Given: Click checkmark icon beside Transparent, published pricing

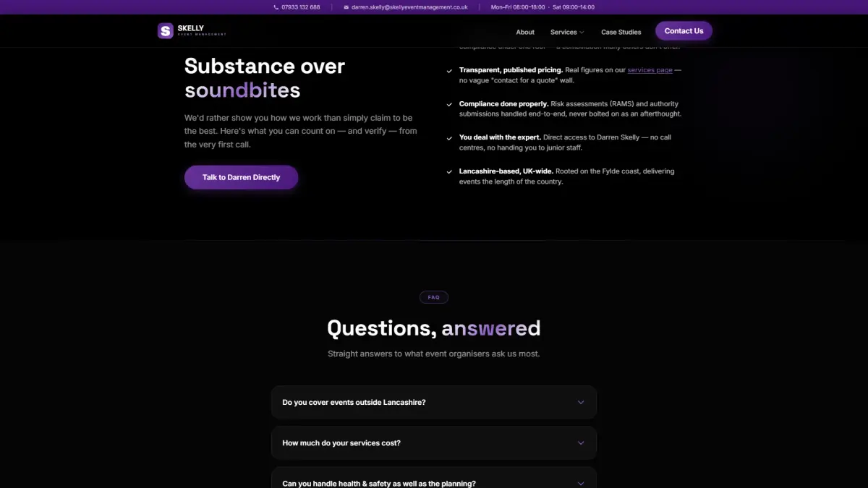Looking at the screenshot, I should click(x=450, y=72).
